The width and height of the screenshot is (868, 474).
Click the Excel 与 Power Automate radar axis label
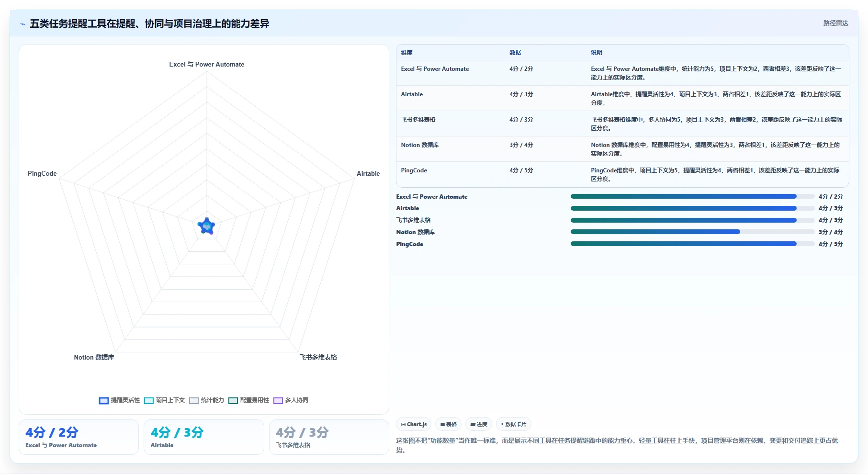tap(206, 64)
